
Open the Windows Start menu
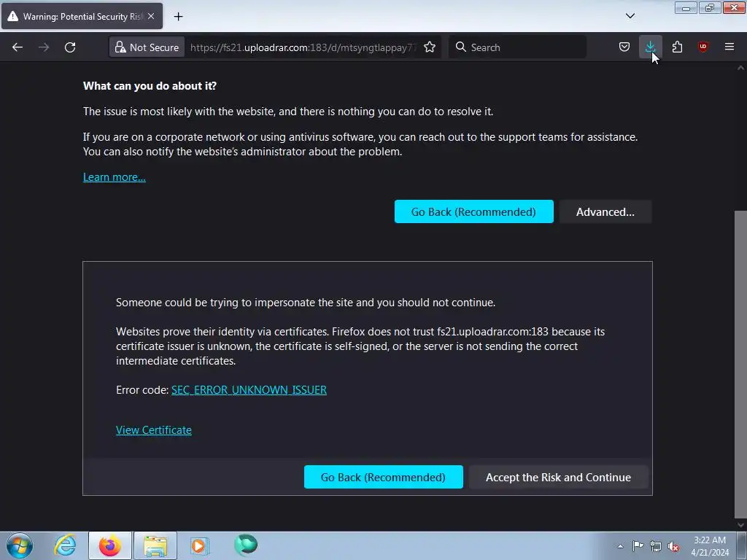click(x=19, y=545)
